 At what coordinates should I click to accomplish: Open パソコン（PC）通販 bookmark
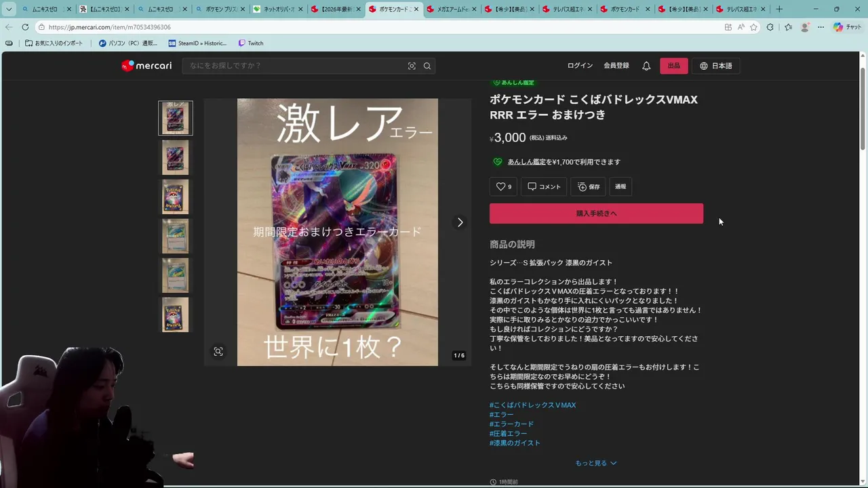pos(128,43)
